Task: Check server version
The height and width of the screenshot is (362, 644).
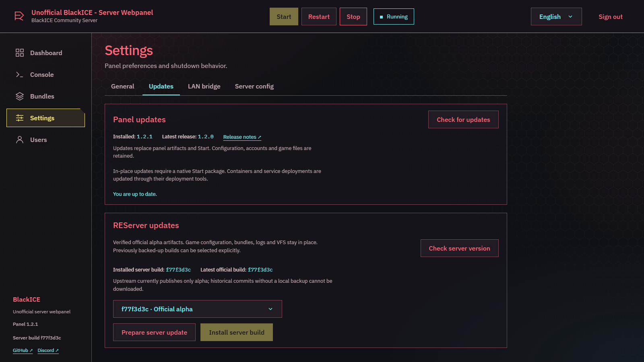Action: (x=460, y=248)
